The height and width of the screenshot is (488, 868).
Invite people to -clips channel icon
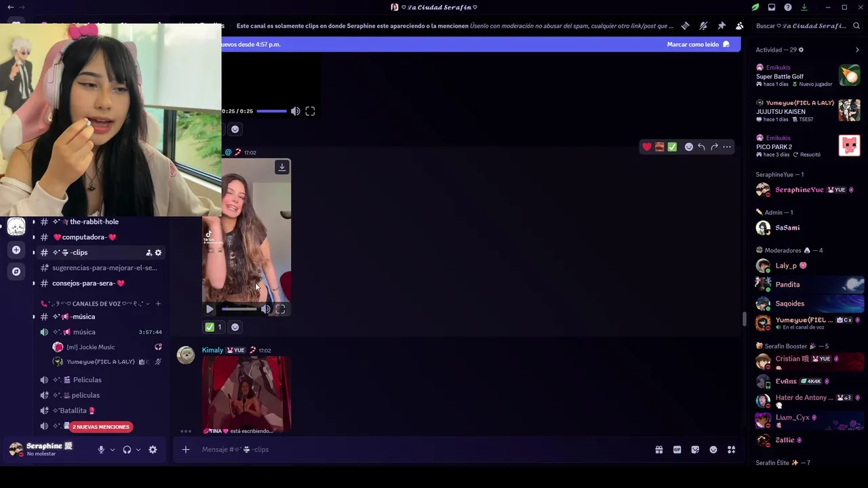click(149, 253)
